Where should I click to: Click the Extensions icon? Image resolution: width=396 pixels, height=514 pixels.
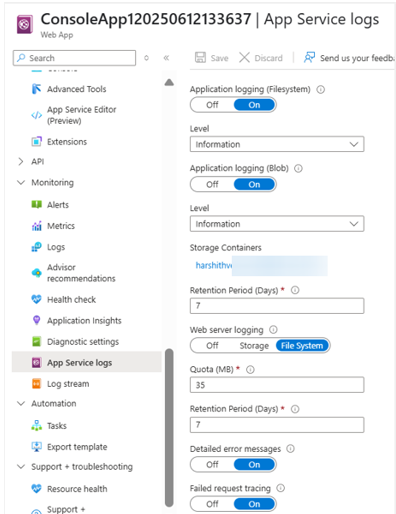(36, 141)
